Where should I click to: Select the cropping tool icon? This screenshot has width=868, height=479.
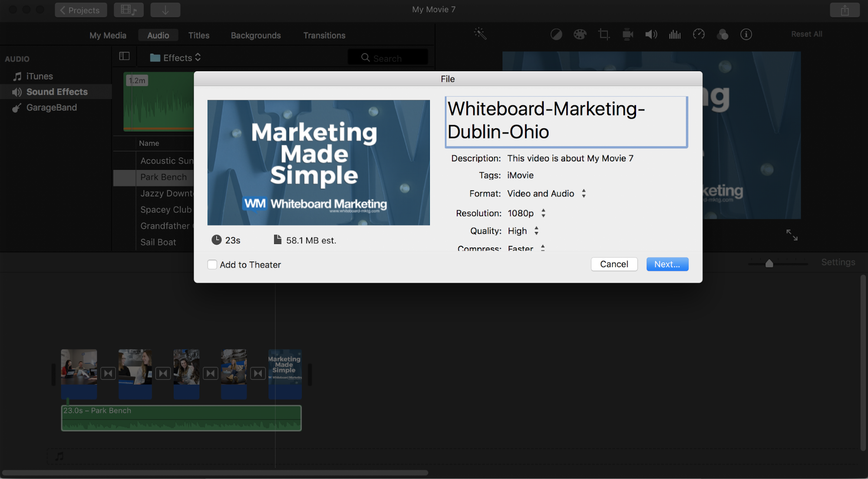pos(604,34)
